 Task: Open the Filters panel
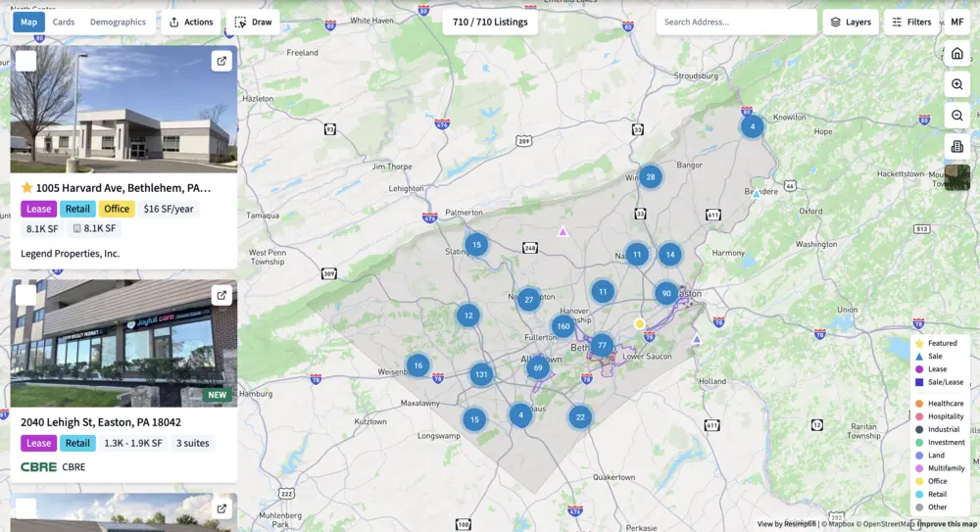tap(911, 22)
